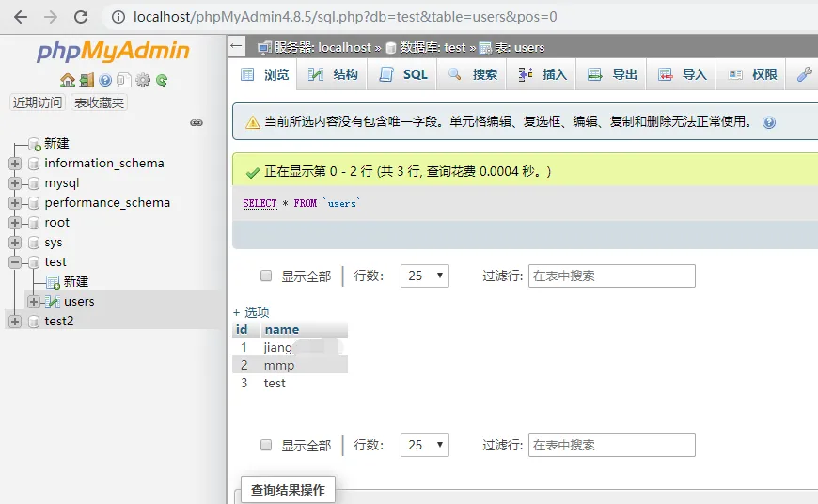The width and height of the screenshot is (818, 504).
Task: Open the lower 行数 dropdown
Action: pos(425,445)
